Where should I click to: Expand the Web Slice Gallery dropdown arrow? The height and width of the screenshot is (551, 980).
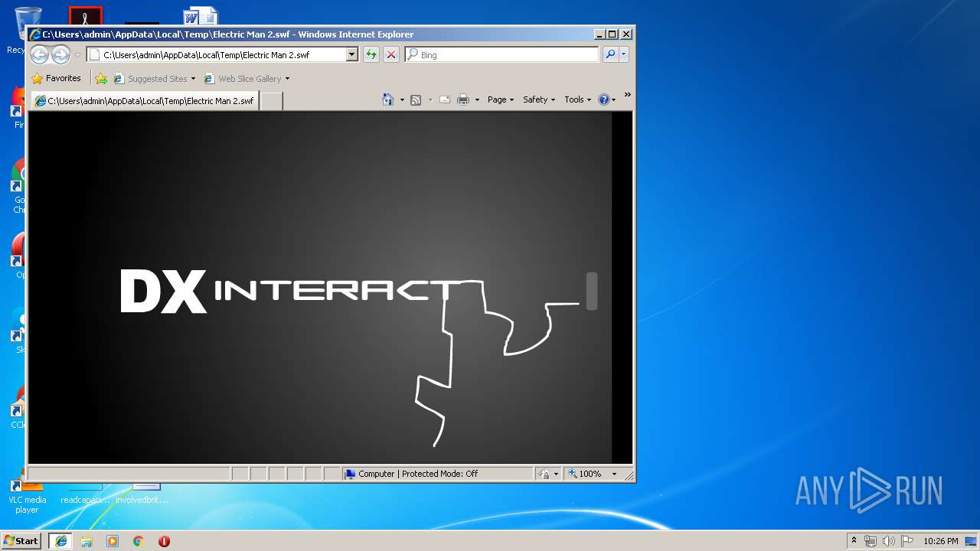click(x=287, y=78)
